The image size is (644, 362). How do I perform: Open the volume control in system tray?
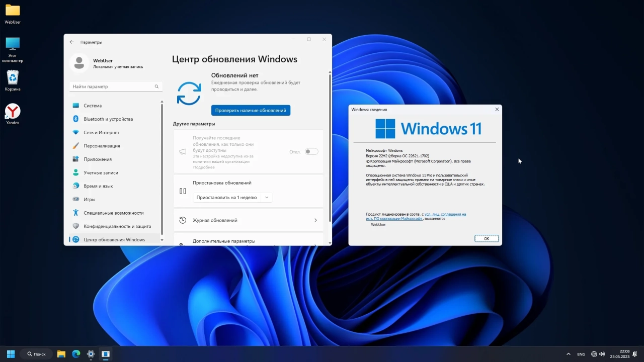[602, 354]
